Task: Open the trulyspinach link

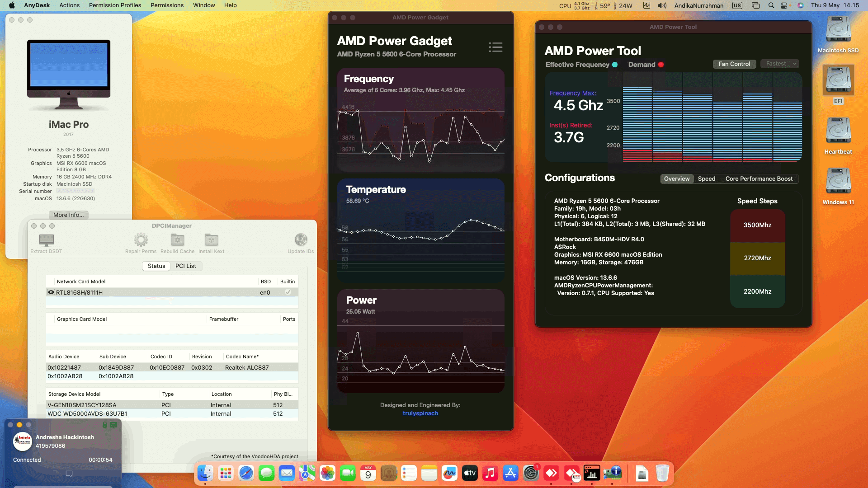Action: pyautogui.click(x=420, y=413)
